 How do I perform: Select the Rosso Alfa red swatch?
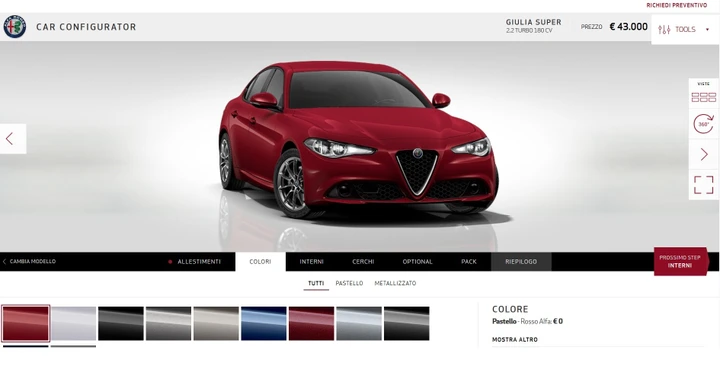pos(26,324)
